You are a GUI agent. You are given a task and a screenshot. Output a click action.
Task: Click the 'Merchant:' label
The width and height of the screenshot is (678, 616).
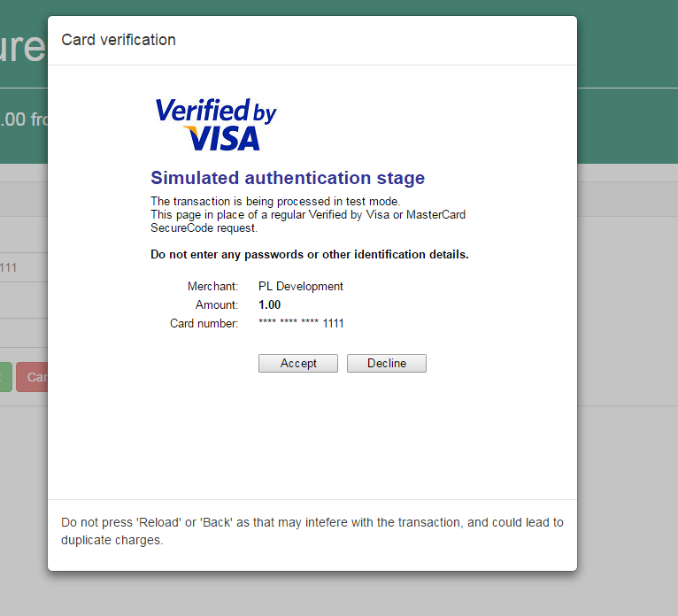212,286
